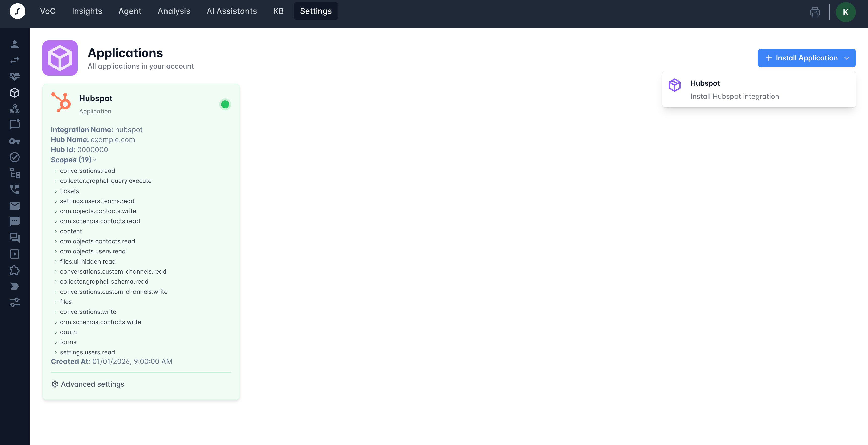This screenshot has height=445, width=868.
Task: Click the printer icon in top bar
Action: click(815, 12)
